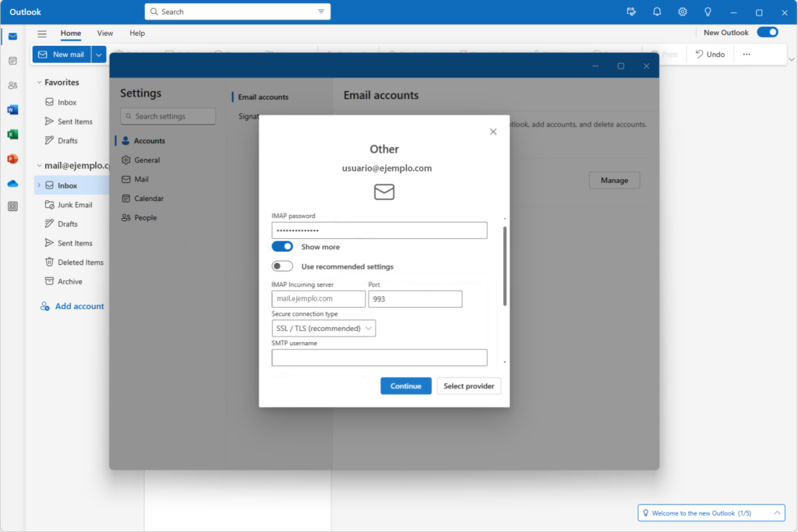Collapse the Favorites folder group
Viewport: 798px width, 532px height.
39,83
